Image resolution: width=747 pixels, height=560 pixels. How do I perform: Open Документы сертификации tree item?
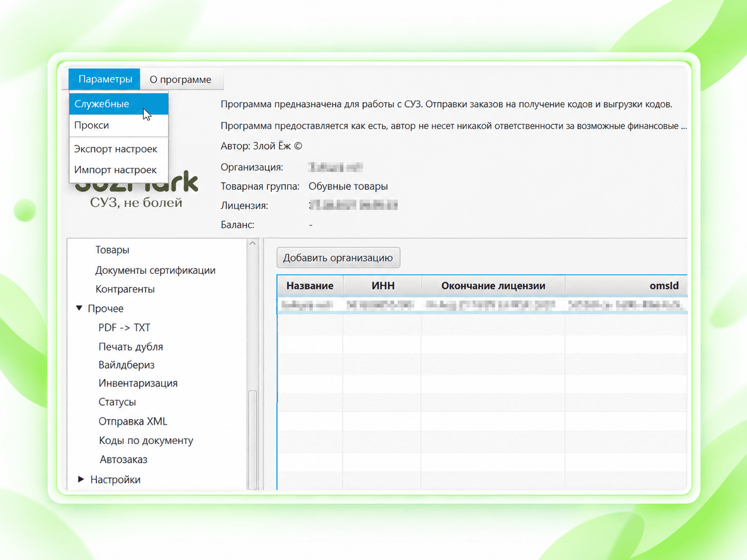[x=155, y=270]
